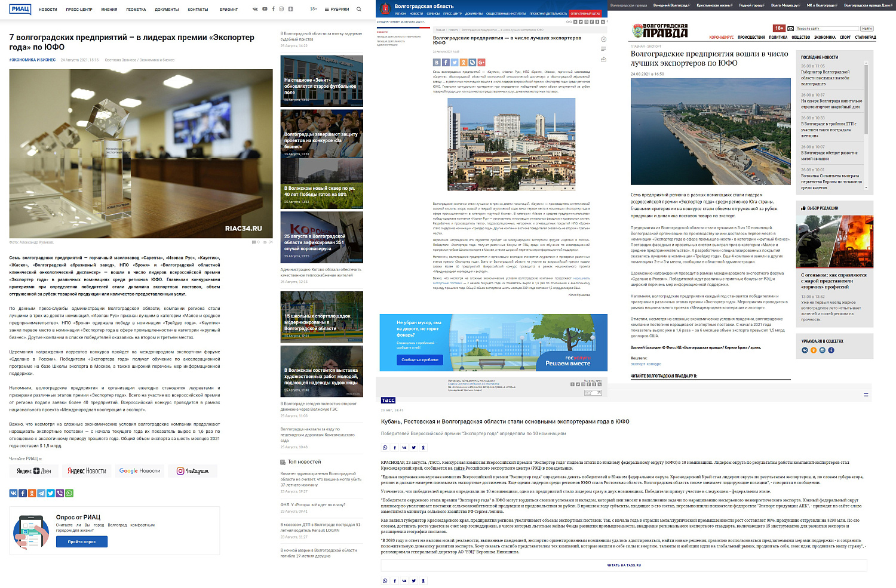Image resolution: width=896 pixels, height=588 pixels.
Task: Select Общественные институты in the region menu
Action: 506,13
